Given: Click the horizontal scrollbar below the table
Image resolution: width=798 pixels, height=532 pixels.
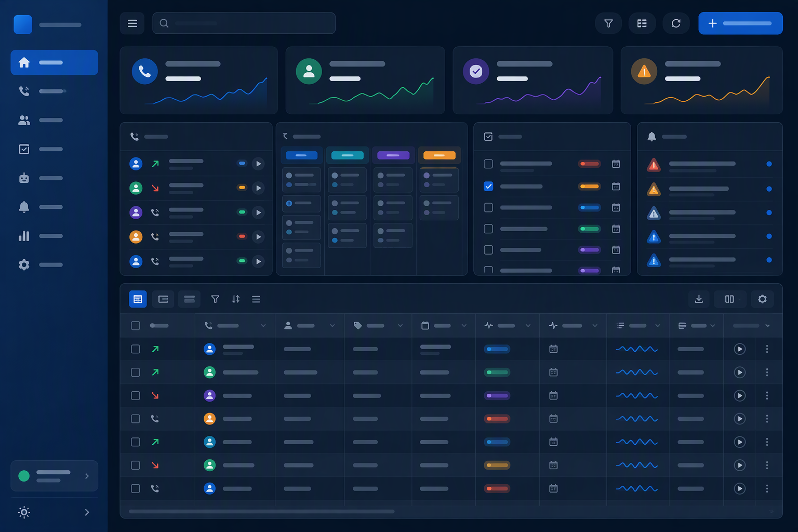Looking at the screenshot, I should coord(262,511).
